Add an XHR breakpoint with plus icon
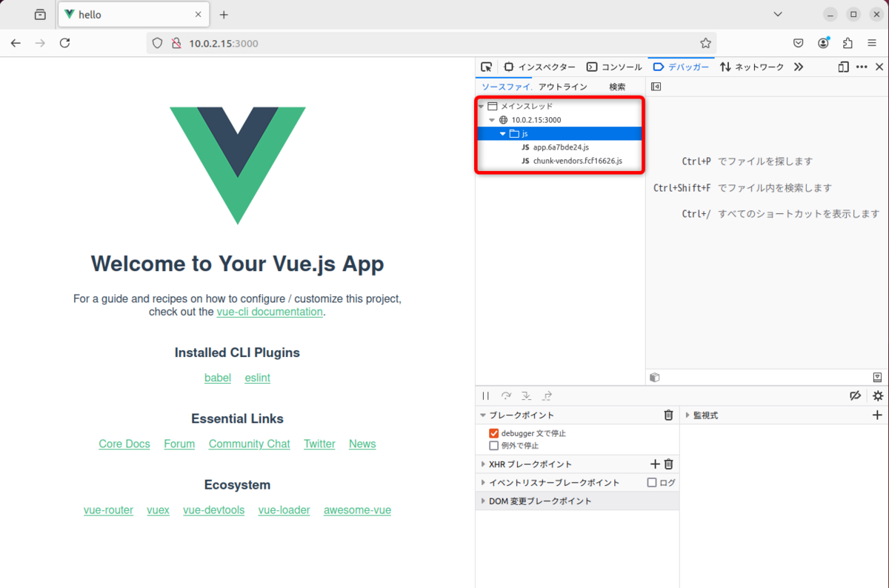Viewport: 889px width, 588px height. tap(655, 464)
